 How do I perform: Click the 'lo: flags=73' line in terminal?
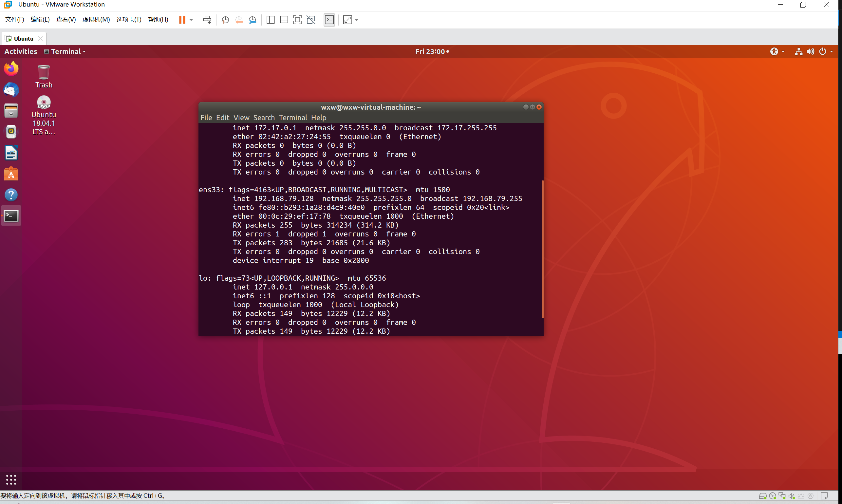(292, 278)
